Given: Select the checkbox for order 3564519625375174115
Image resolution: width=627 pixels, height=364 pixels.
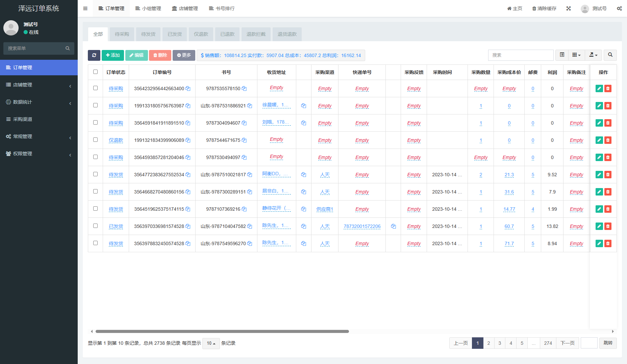Looking at the screenshot, I should pyautogui.click(x=95, y=208).
